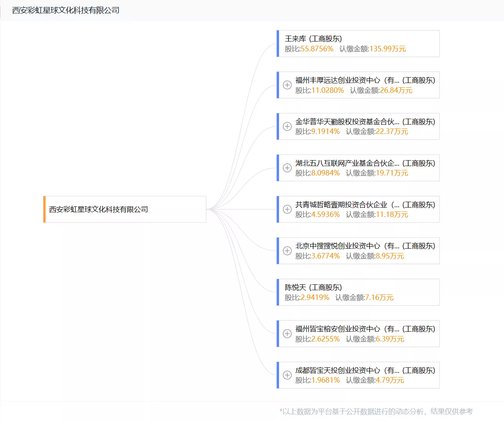Expand 成都皆宝天投创业投资中心 shareholder node
The image size is (504, 421).
click(x=287, y=375)
